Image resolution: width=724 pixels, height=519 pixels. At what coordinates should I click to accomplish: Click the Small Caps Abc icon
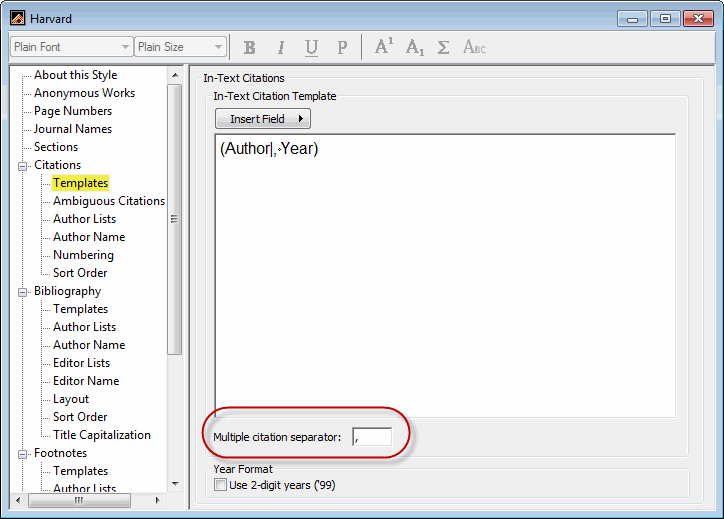[474, 47]
